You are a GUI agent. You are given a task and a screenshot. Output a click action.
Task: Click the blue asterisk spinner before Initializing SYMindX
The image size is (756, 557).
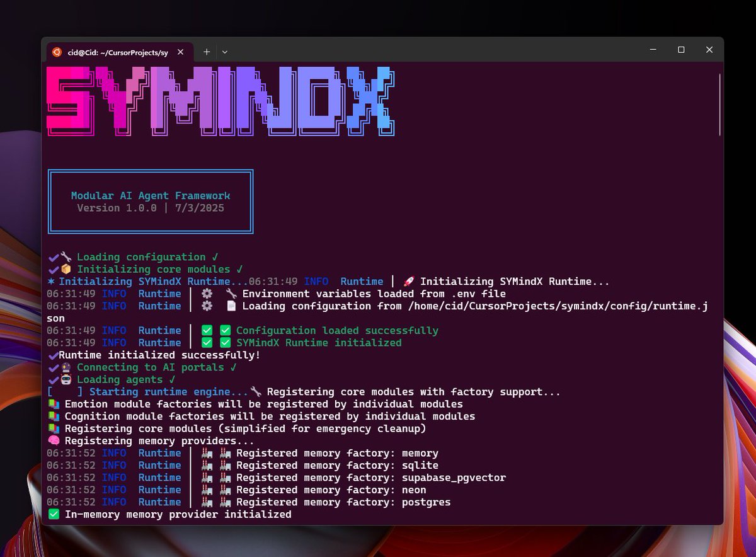pos(50,282)
